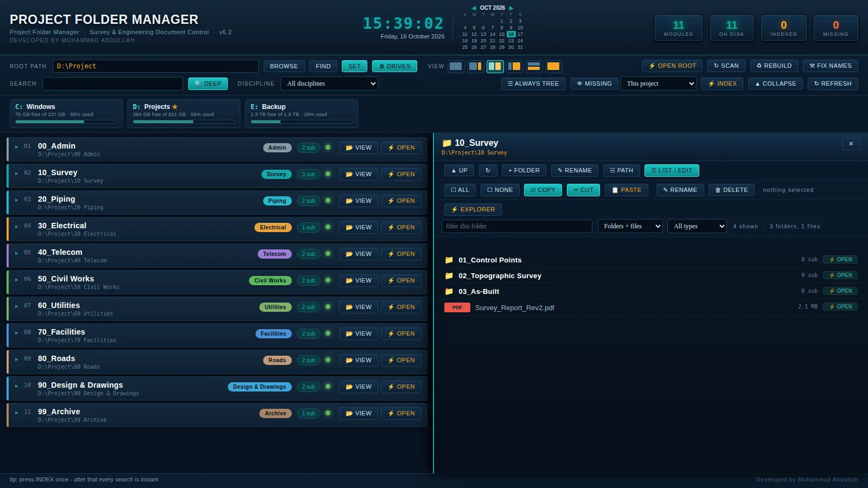Click the Survey discipline tag
Viewport: 868px width, 488px height.
click(277, 174)
